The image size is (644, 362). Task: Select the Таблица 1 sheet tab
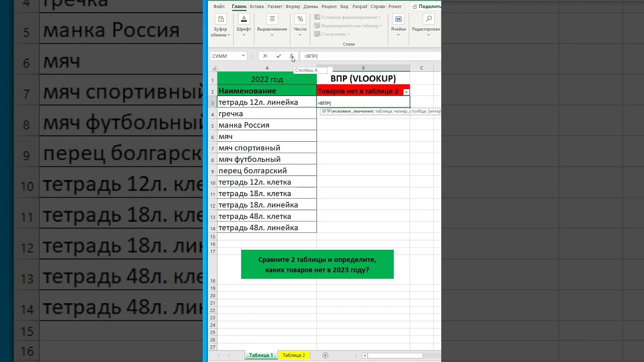(x=261, y=355)
